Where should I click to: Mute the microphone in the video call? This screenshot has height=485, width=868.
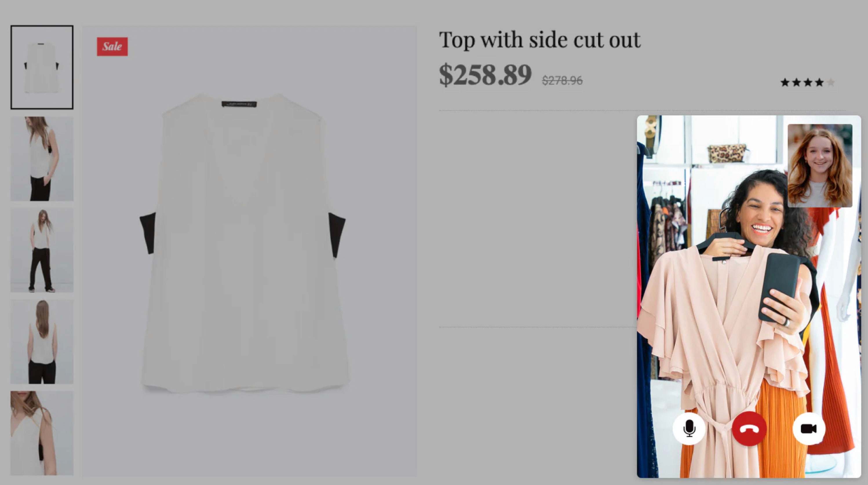[689, 429]
